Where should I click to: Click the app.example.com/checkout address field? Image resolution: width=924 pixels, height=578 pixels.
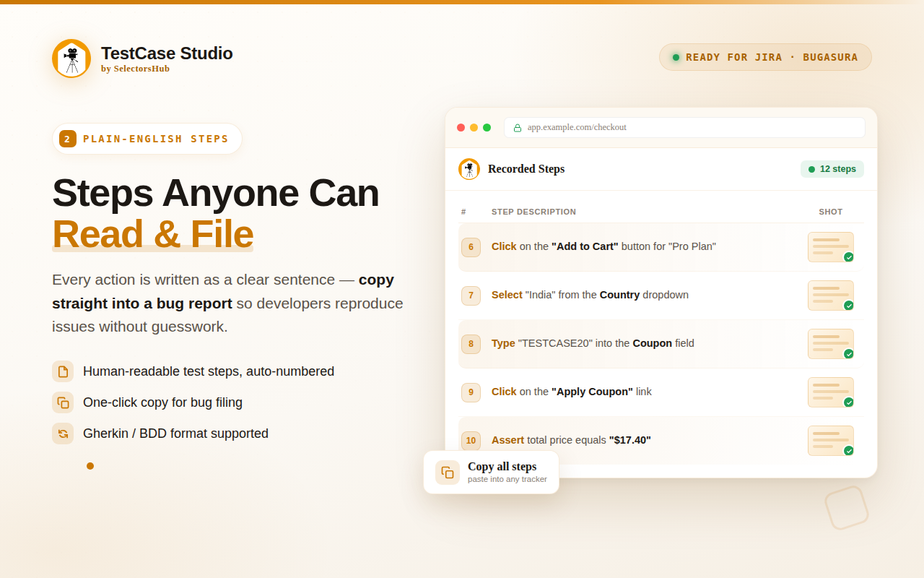(684, 128)
